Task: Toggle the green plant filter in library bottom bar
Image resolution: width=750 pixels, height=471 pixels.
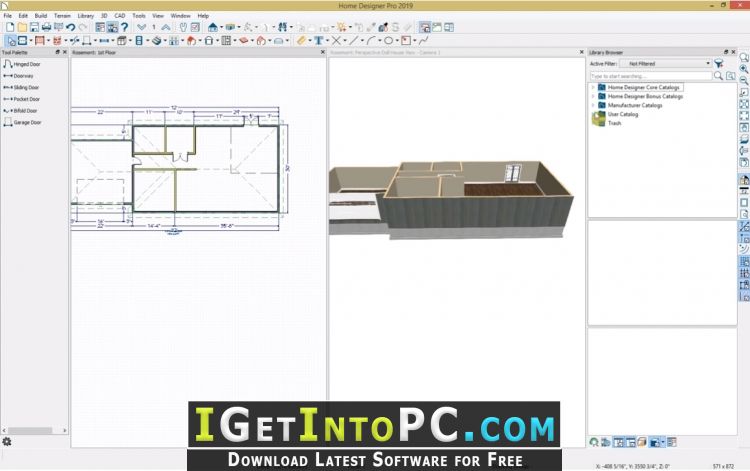Action: (x=594, y=442)
